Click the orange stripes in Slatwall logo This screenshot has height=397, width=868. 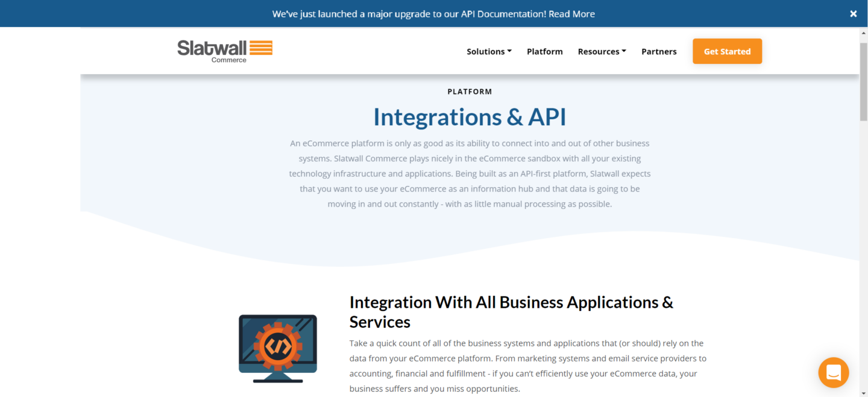pyautogui.click(x=261, y=48)
